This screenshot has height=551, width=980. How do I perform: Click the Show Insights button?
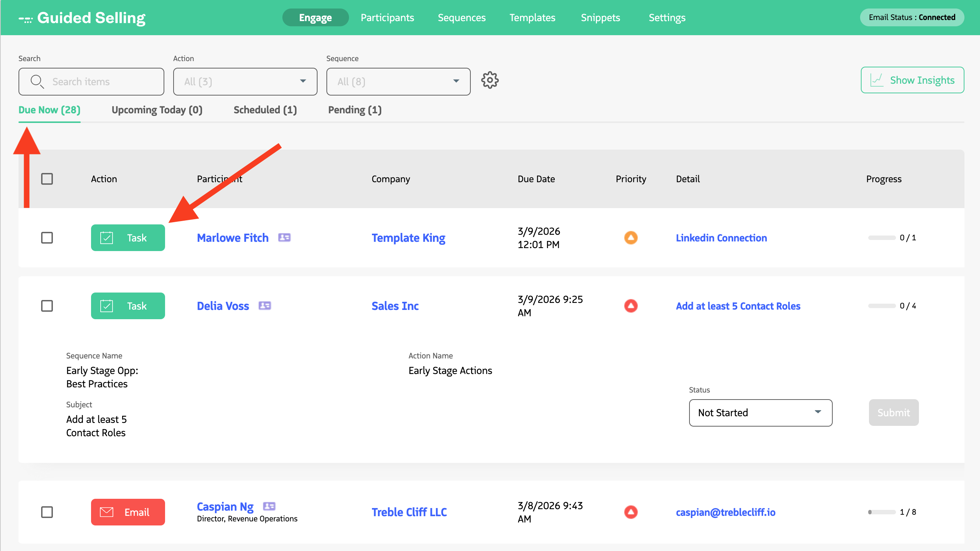[x=912, y=80]
